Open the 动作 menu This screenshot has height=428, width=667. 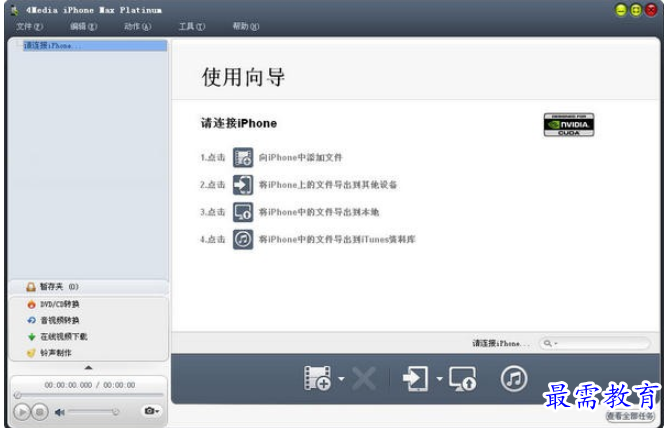(137, 26)
